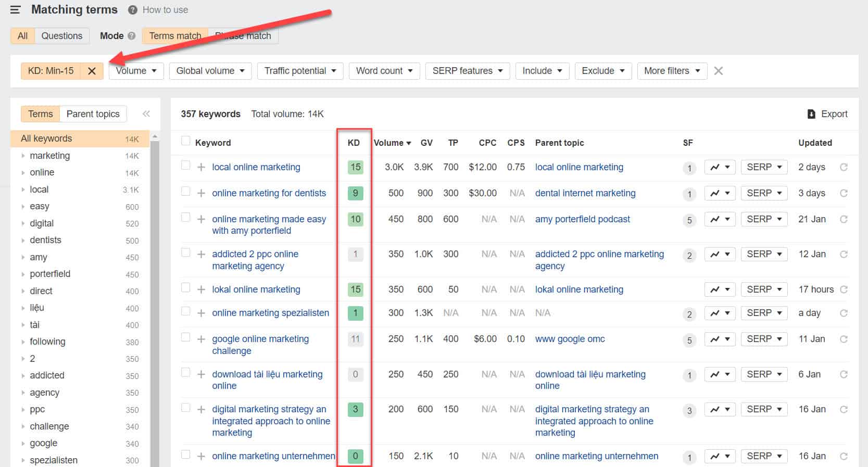This screenshot has width=868, height=467.
Task: Switch to the Questions tab
Action: [x=62, y=36]
